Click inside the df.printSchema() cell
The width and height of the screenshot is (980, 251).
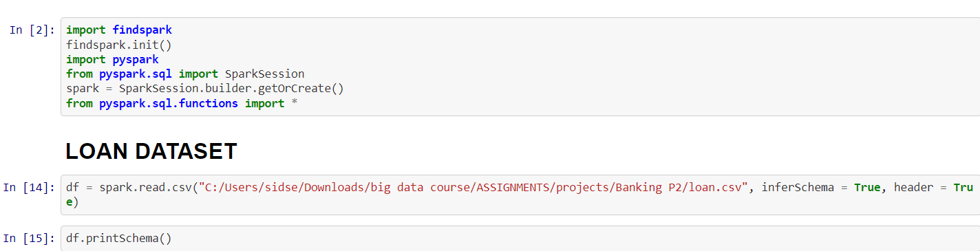(x=520, y=238)
